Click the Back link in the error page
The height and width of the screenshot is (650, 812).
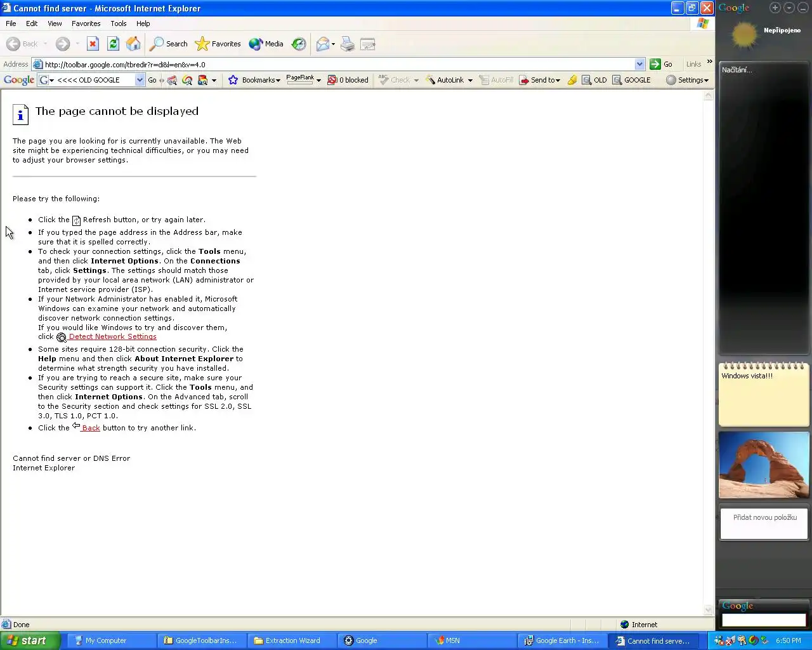pos(91,428)
